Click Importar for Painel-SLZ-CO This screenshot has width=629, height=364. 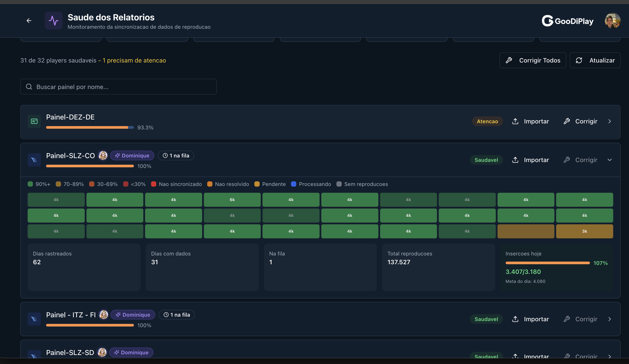pos(530,160)
